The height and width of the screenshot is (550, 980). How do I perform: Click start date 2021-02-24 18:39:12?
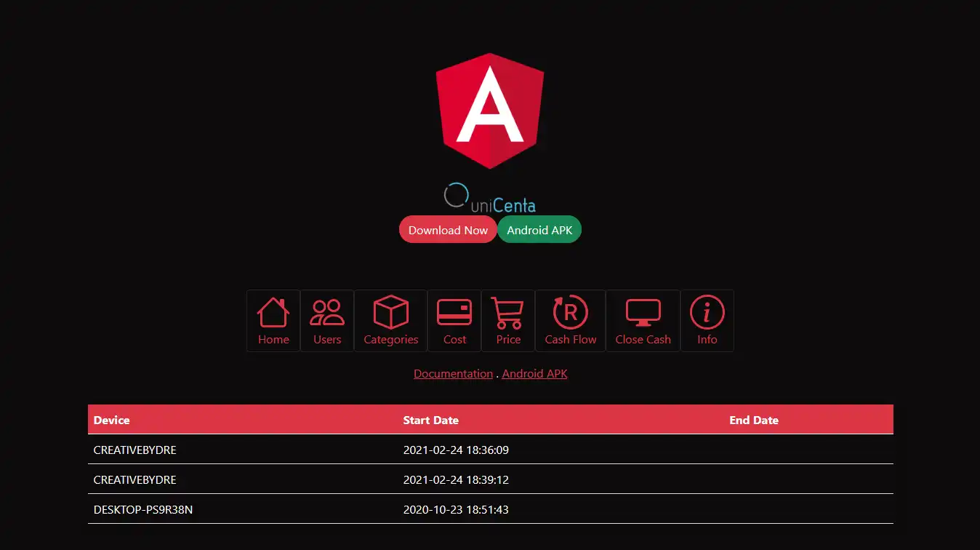tap(456, 479)
